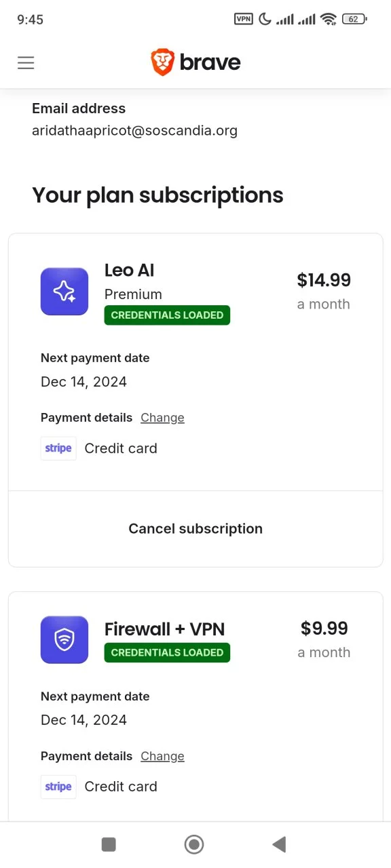Open the hamburger menu
This screenshot has width=391, height=868.
click(x=26, y=63)
